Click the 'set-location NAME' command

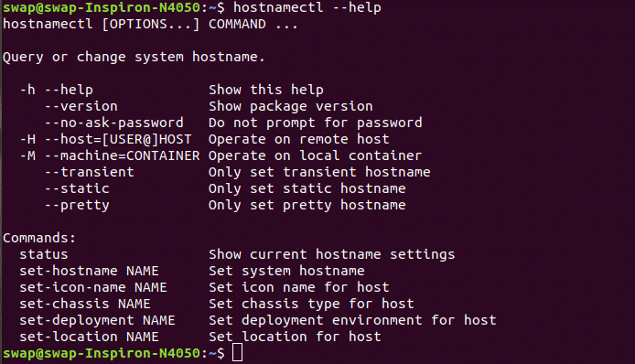89,337
